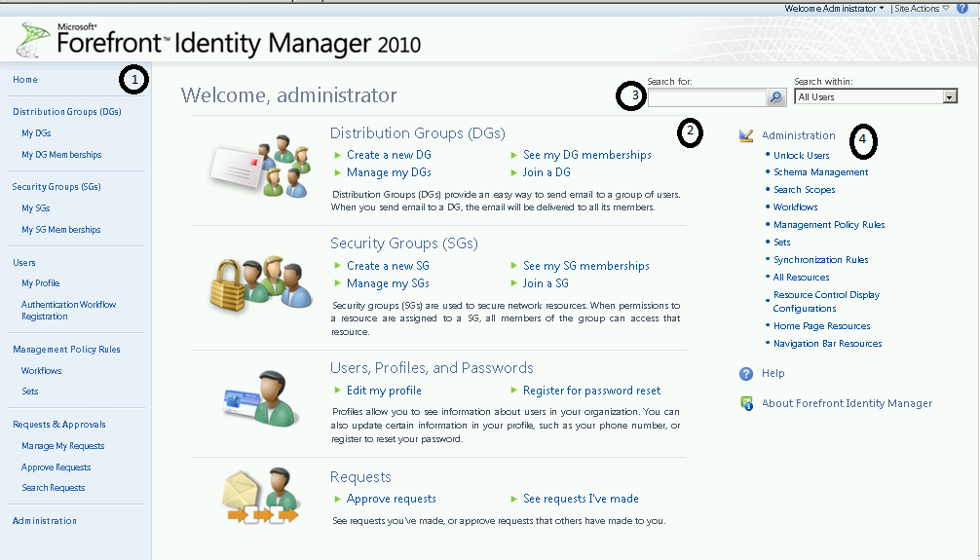980x560 pixels.
Task: Open Navigation Bar Resources link
Action: pyautogui.click(x=827, y=343)
